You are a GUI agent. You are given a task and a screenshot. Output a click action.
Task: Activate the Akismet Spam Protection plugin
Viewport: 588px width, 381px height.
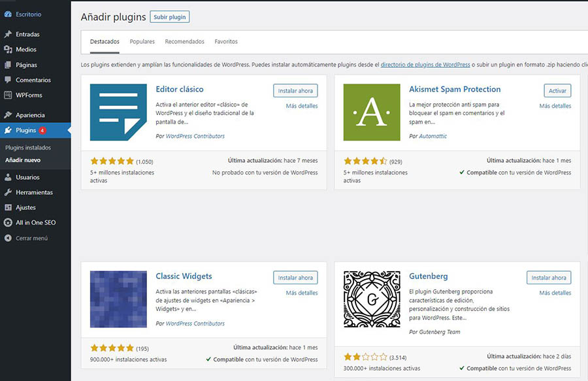[x=557, y=91]
